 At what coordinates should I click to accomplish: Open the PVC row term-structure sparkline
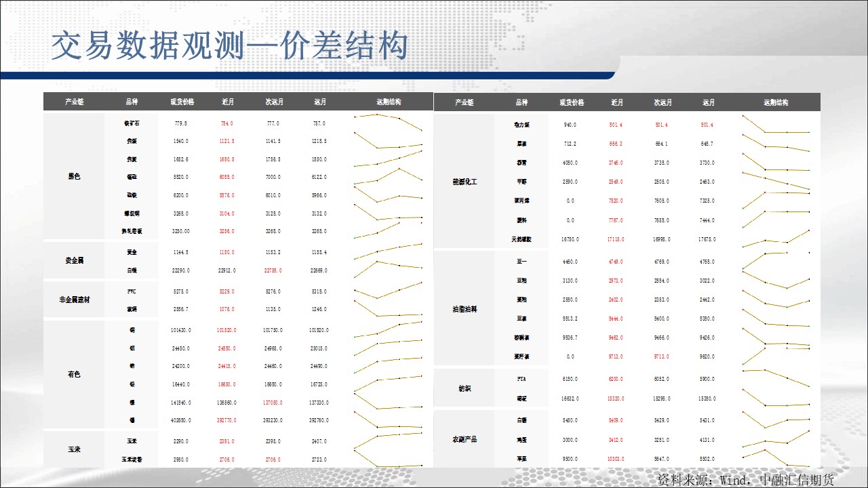388,291
